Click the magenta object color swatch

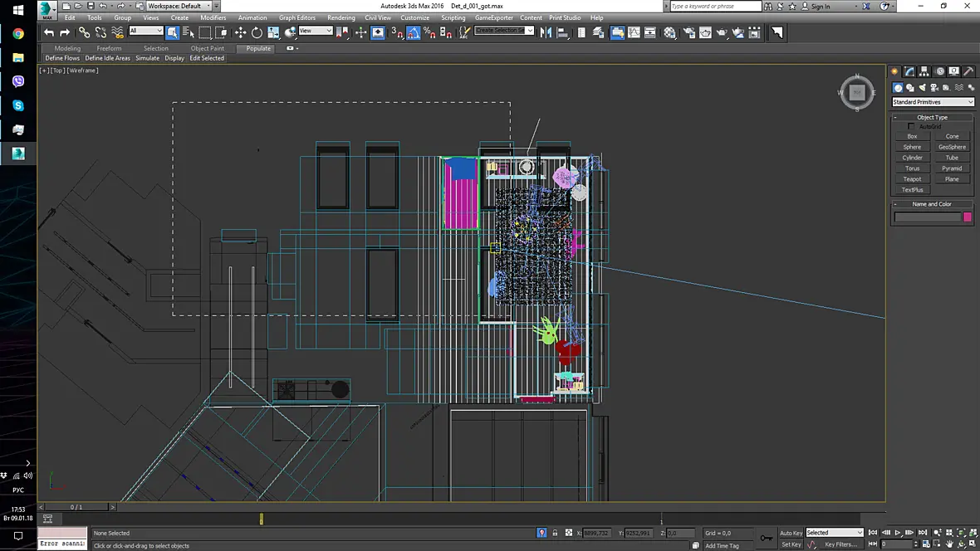tap(968, 217)
